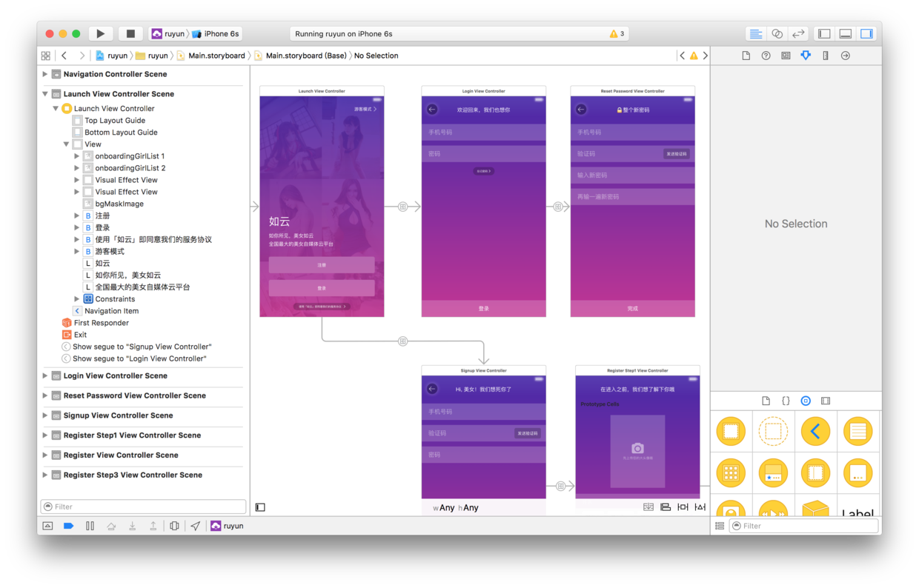Click Main.storyboard (Base) in jump bar
Viewport: 919px width, 588px height.
click(299, 56)
